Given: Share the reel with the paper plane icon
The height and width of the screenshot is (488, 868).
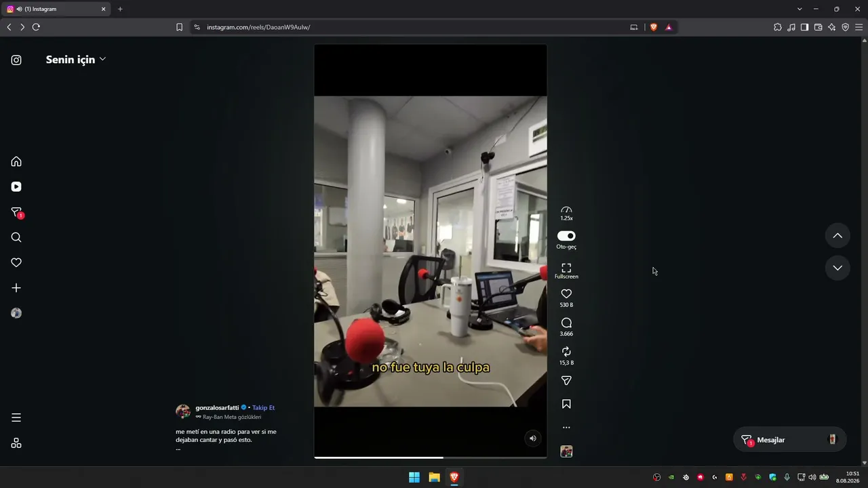Looking at the screenshot, I should click(566, 381).
